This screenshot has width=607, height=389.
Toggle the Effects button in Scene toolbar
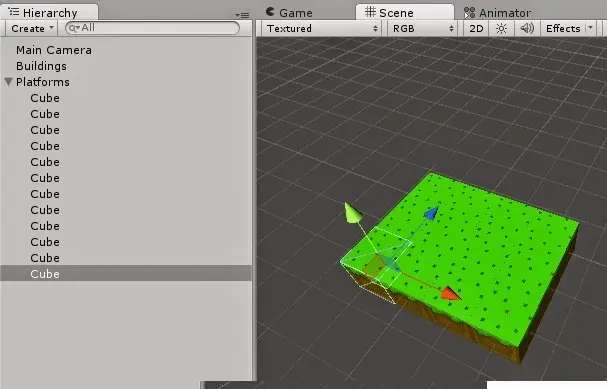click(x=563, y=29)
